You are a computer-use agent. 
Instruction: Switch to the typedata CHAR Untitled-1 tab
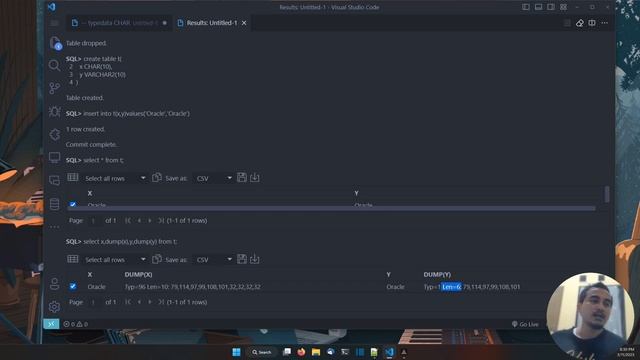pyautogui.click(x=118, y=23)
